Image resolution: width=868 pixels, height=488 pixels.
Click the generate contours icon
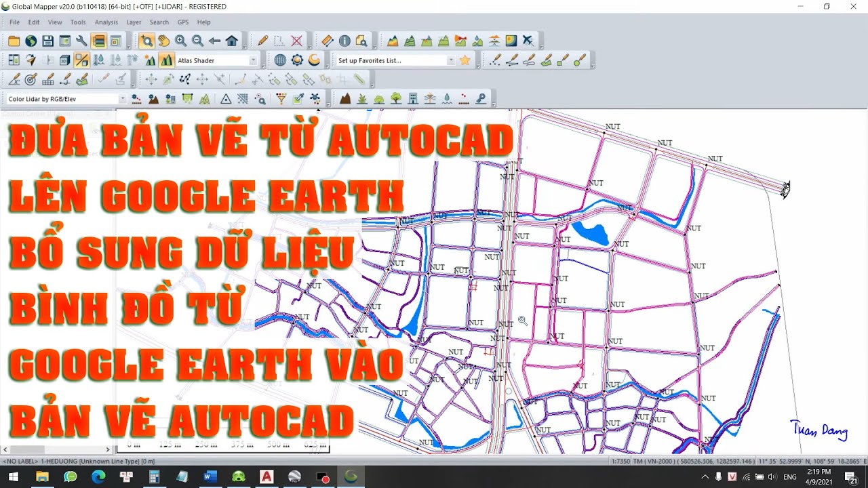click(x=410, y=41)
